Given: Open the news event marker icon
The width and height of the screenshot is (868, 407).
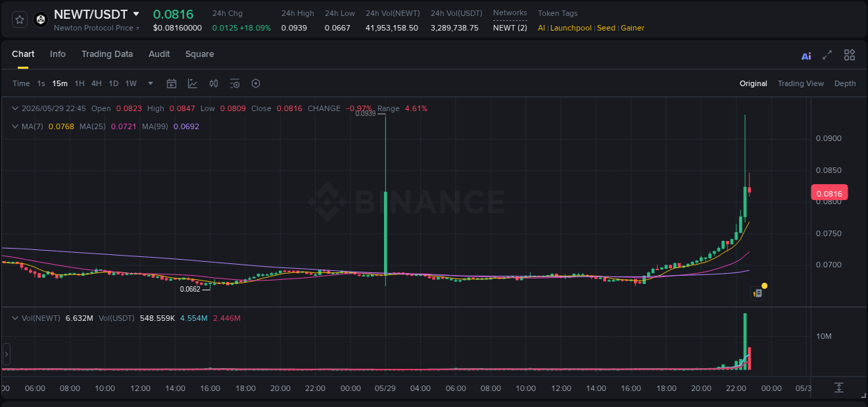Looking at the screenshot, I should pyautogui.click(x=758, y=293).
